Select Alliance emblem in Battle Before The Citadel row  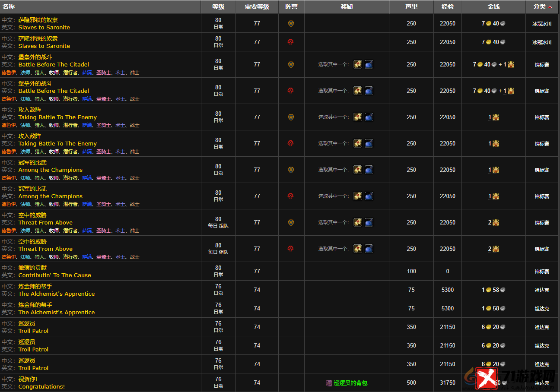click(291, 64)
